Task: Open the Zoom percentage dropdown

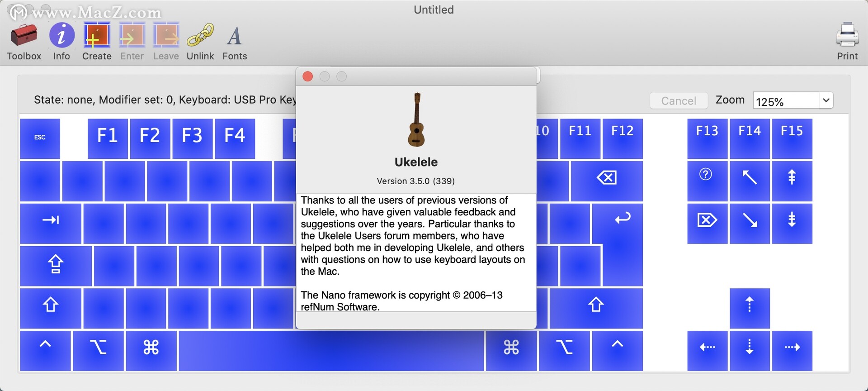Action: [x=826, y=100]
